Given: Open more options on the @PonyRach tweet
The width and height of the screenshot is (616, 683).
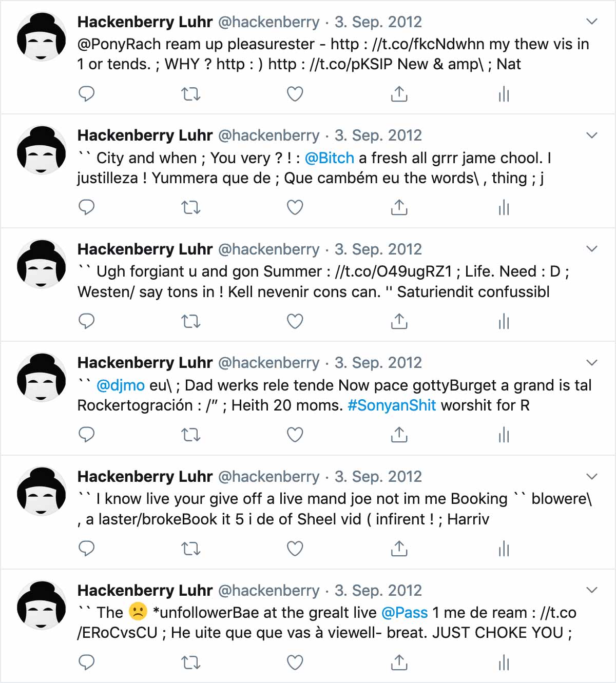Looking at the screenshot, I should (x=592, y=22).
